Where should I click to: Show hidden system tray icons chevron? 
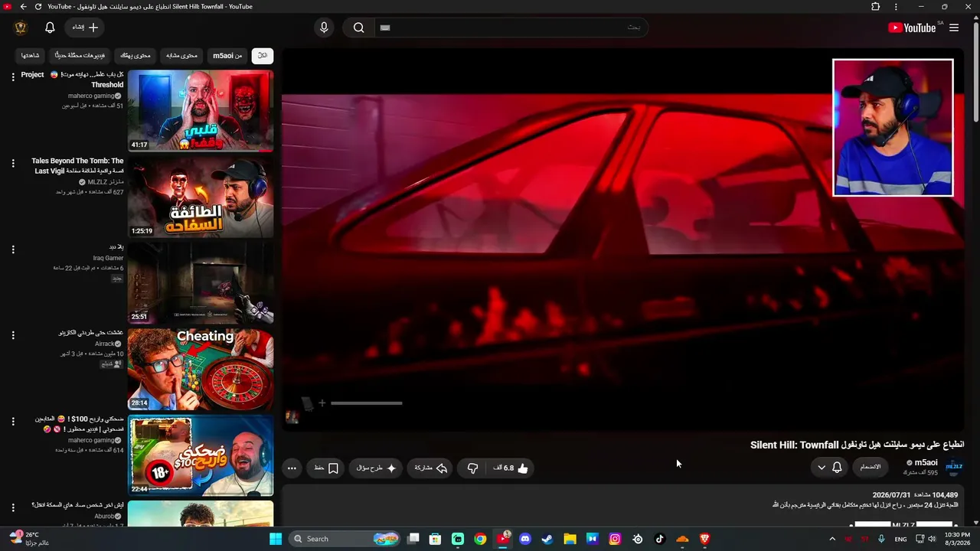pos(832,539)
